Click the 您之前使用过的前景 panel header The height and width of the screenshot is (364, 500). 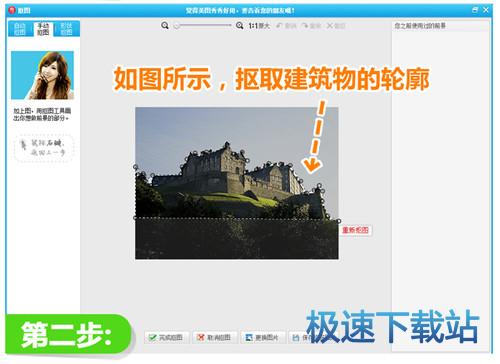pos(421,26)
